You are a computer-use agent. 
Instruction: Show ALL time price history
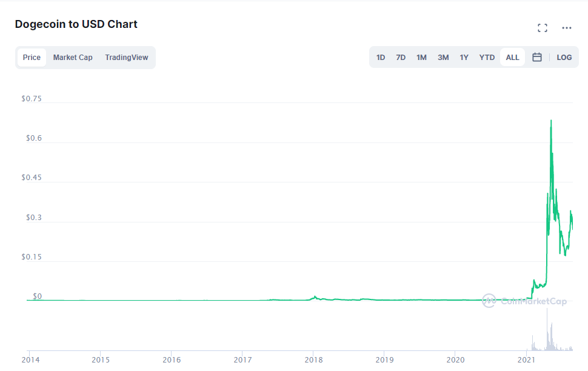point(512,58)
